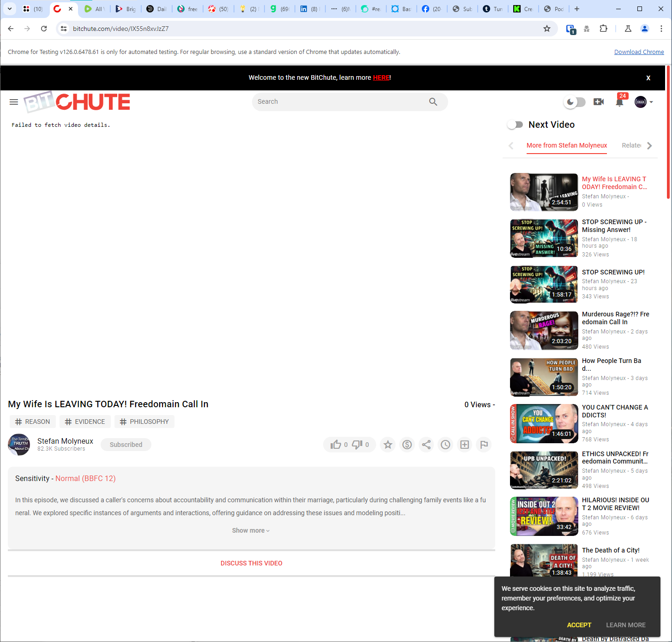Open YOU CAN'T CHANGE ADDICTS video title

[615, 411]
